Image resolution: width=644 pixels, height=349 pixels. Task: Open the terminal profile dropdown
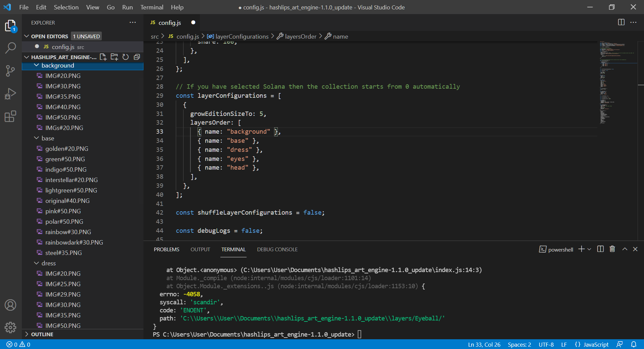[590, 249]
